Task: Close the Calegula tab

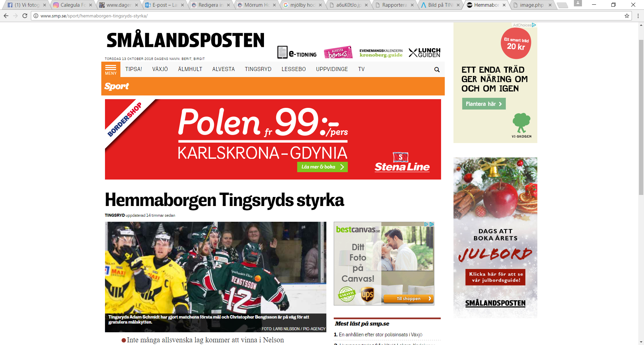Action: coord(91,5)
